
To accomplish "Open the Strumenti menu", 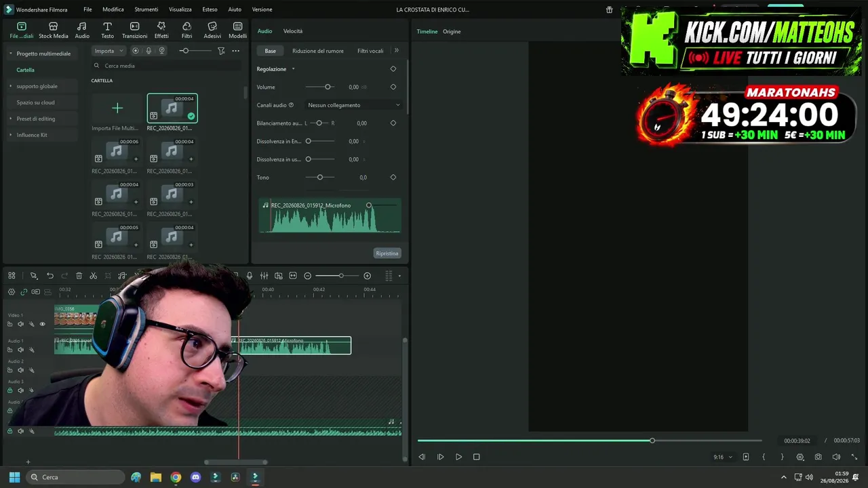I will (146, 9).
